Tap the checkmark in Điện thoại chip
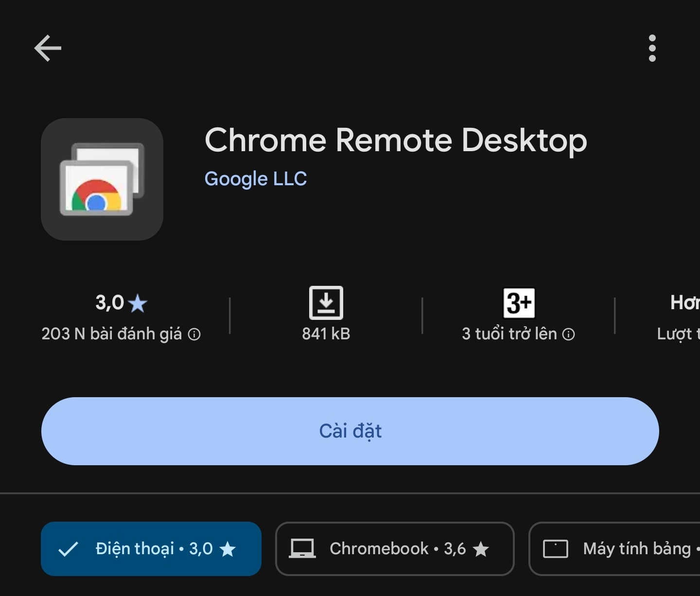The width and height of the screenshot is (700, 596). tap(68, 549)
